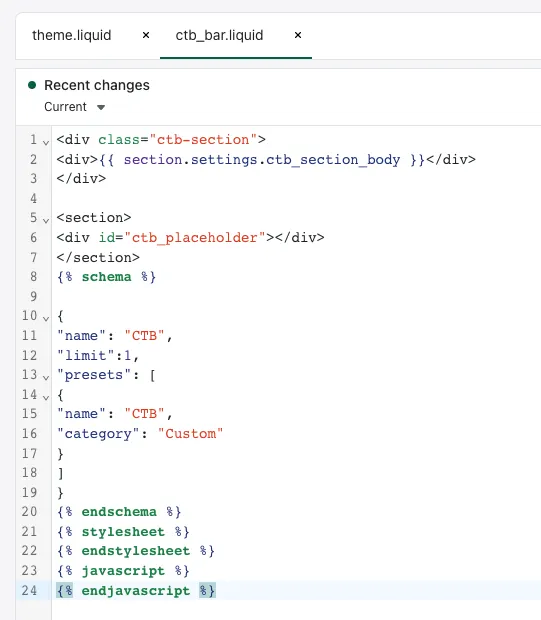Collapse the fold arrow on line 14

pyautogui.click(x=46, y=397)
